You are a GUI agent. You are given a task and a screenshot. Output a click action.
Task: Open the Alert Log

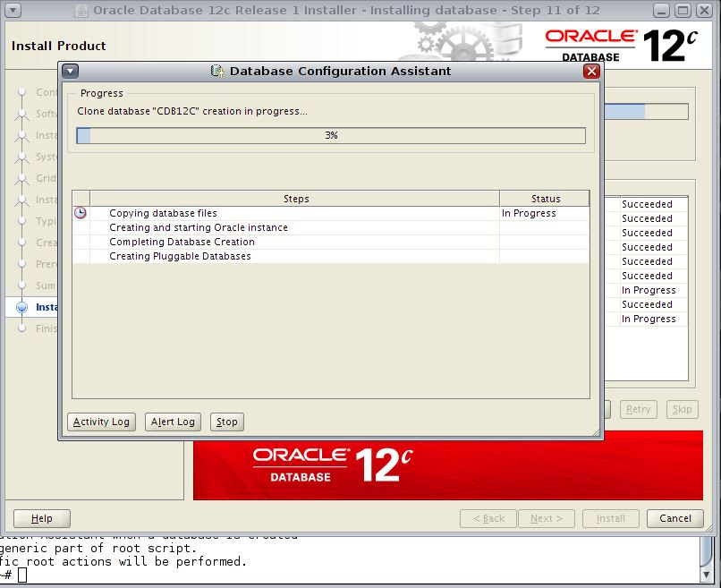173,422
